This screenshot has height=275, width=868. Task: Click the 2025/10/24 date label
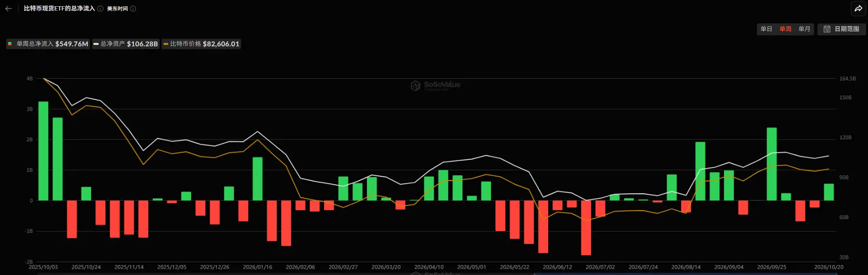pos(86,267)
